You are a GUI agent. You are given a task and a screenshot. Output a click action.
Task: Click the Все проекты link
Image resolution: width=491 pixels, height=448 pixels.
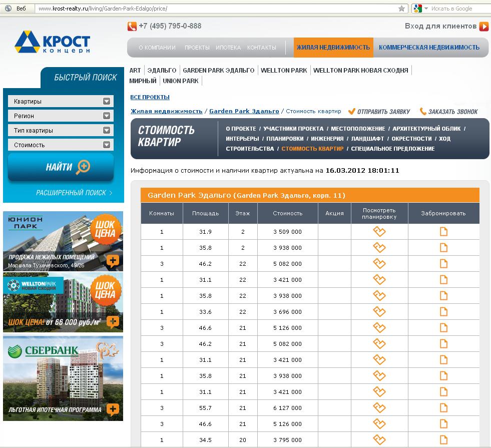(150, 97)
